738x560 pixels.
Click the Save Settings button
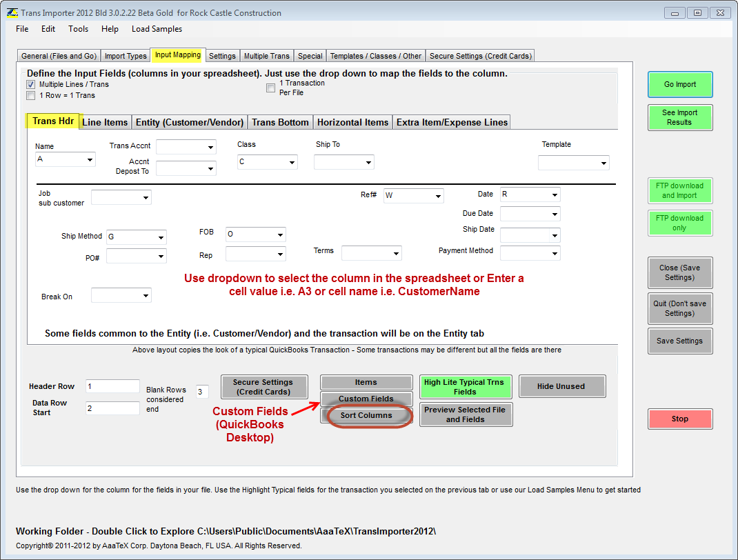click(x=680, y=341)
